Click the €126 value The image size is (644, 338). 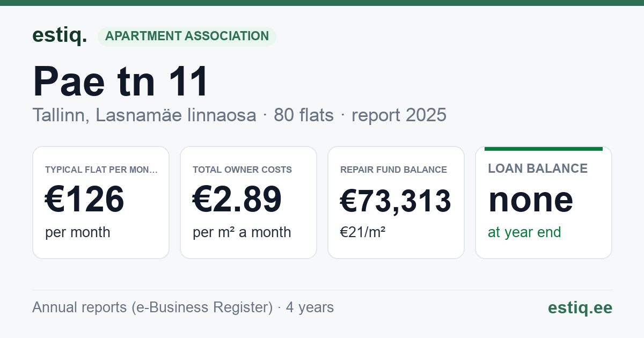pyautogui.click(x=85, y=200)
